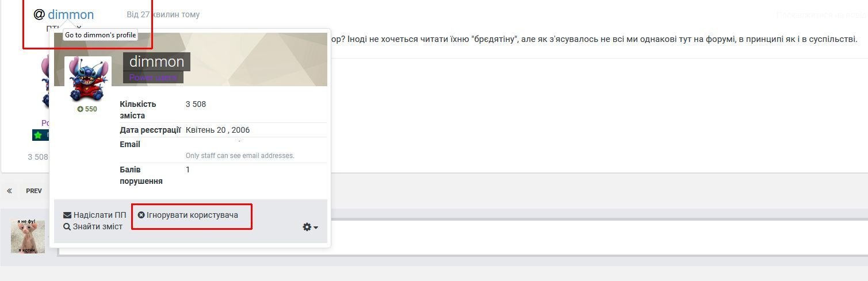The height and width of the screenshot is (281, 868).
Task: Click the dimmon name on the card banner
Action: (156, 61)
